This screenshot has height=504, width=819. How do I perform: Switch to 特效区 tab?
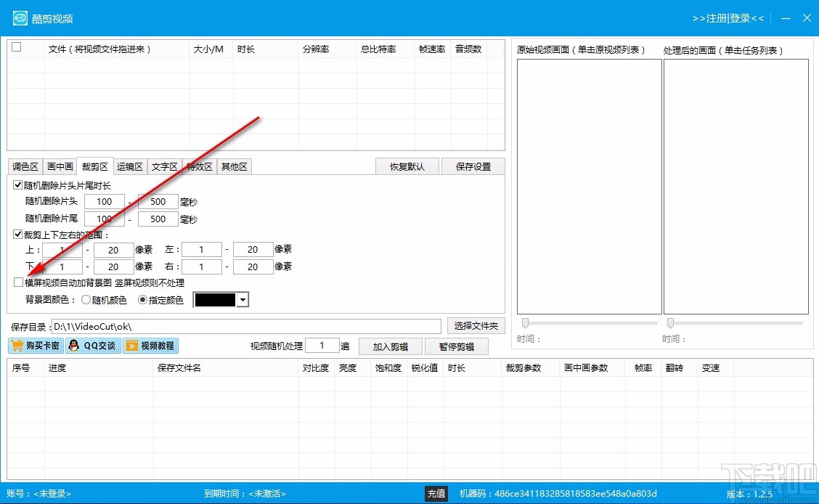pyautogui.click(x=200, y=166)
